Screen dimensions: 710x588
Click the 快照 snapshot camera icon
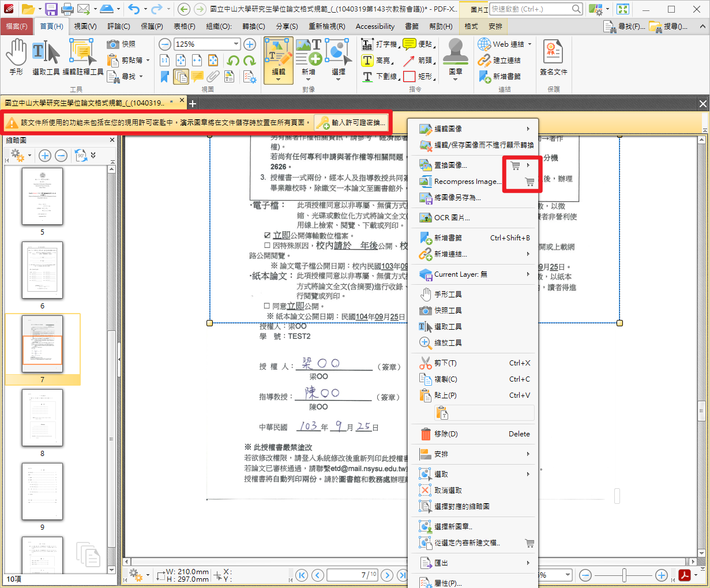114,44
